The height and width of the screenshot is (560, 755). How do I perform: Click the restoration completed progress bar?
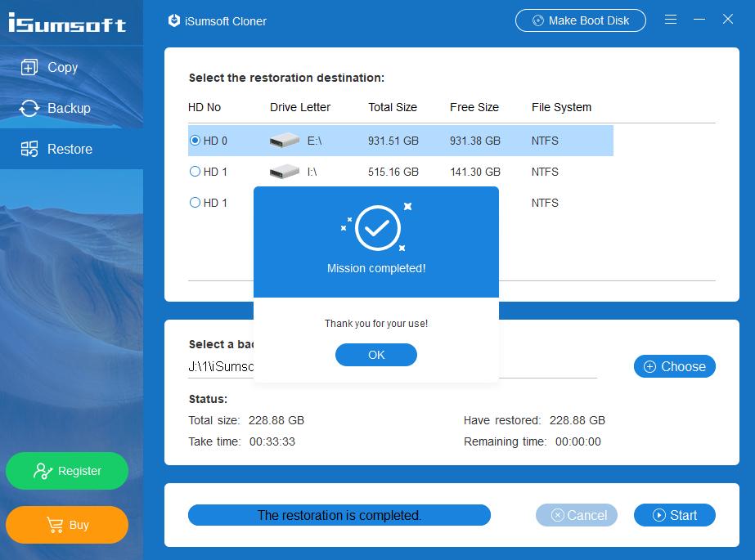[339, 515]
